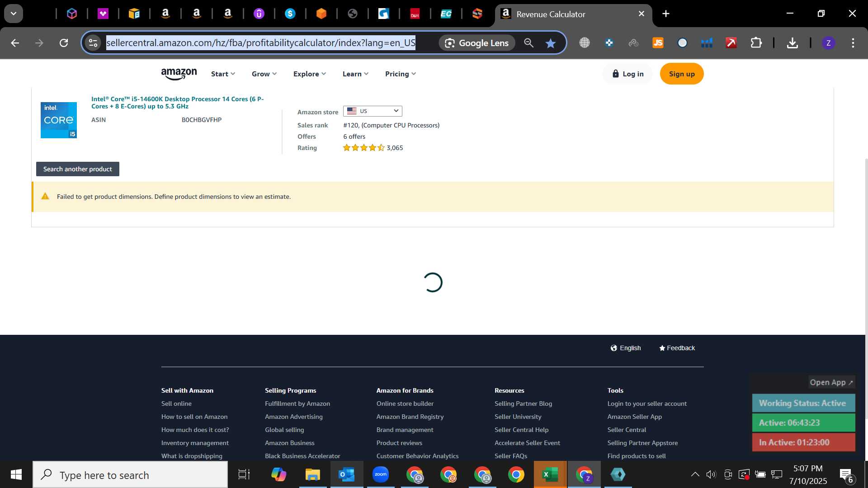Open Chrome three-dot menu

click(853, 43)
